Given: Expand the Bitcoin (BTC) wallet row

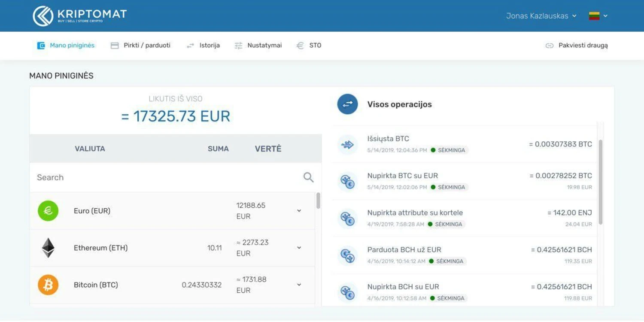Looking at the screenshot, I should tap(299, 285).
